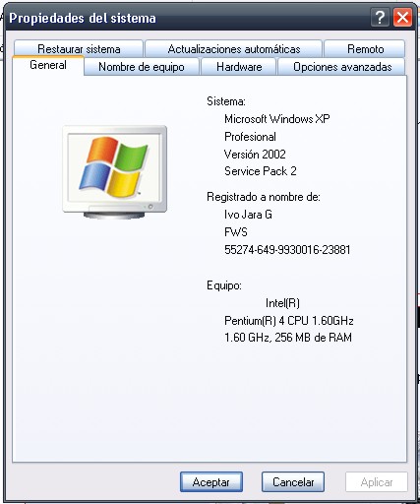Go to the General tab
The image size is (420, 504).
(x=48, y=65)
